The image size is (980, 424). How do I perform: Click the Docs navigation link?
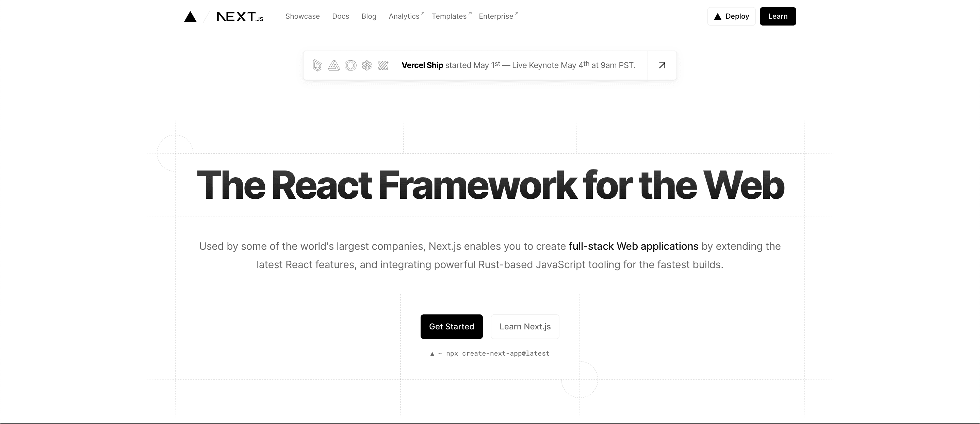341,16
